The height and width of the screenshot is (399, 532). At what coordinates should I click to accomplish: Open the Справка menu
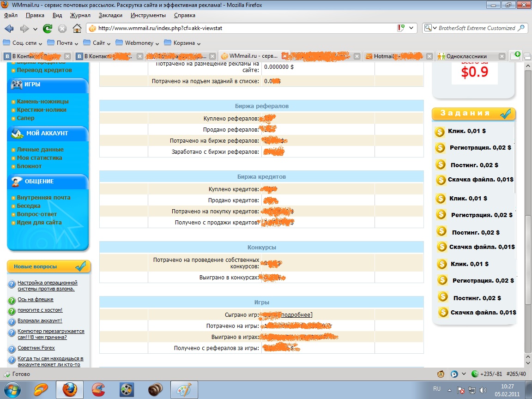185,15
